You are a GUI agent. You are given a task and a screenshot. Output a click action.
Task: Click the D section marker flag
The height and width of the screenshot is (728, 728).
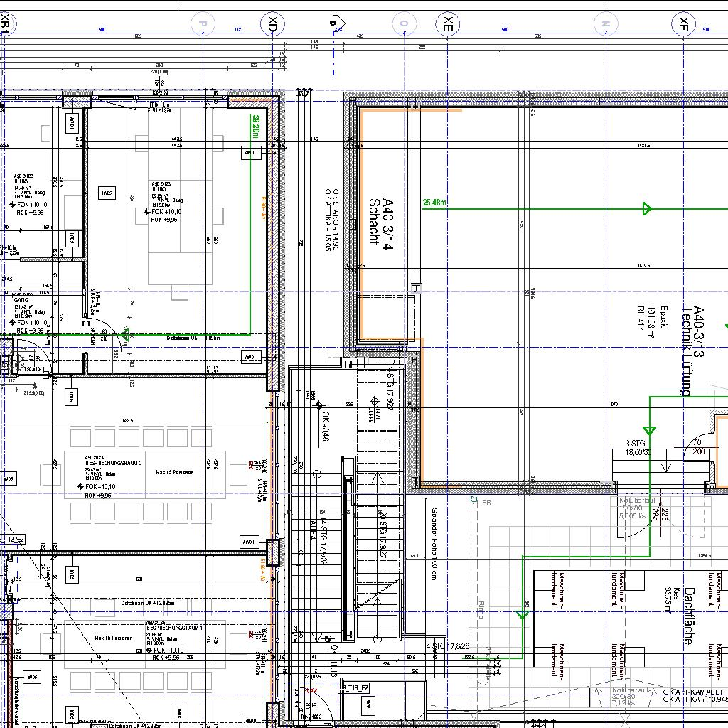336,22
